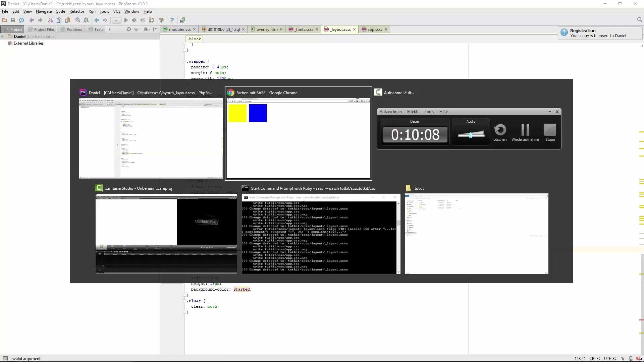Click the Copy icon in toolbar

pos(59,20)
